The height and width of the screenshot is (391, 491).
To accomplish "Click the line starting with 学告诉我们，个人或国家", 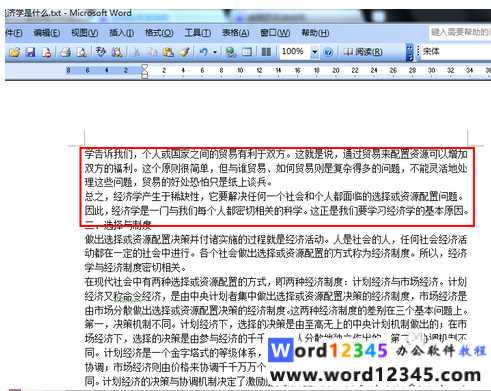I will click(276, 154).
